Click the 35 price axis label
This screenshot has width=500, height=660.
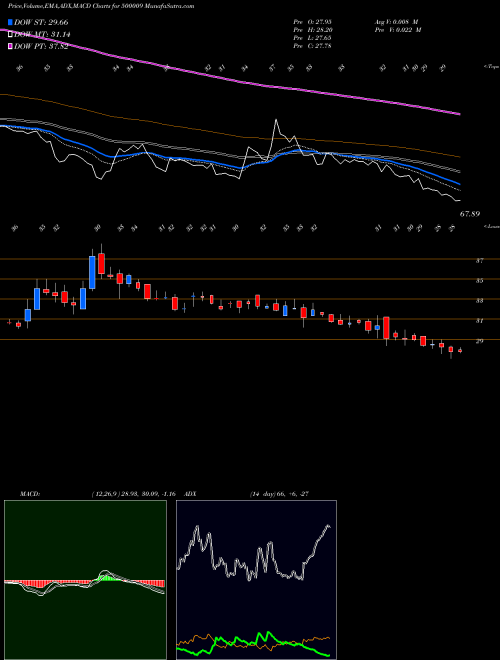[479, 280]
